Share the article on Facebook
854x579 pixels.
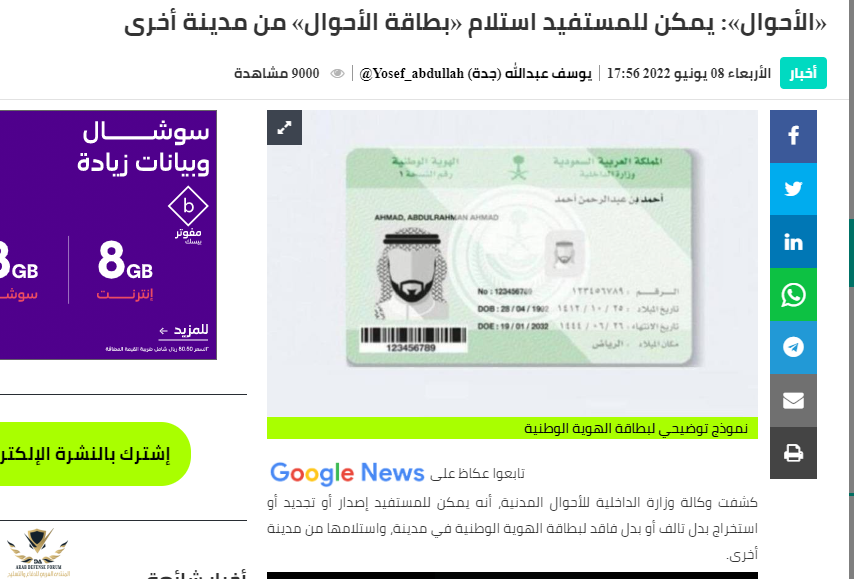tap(793, 136)
